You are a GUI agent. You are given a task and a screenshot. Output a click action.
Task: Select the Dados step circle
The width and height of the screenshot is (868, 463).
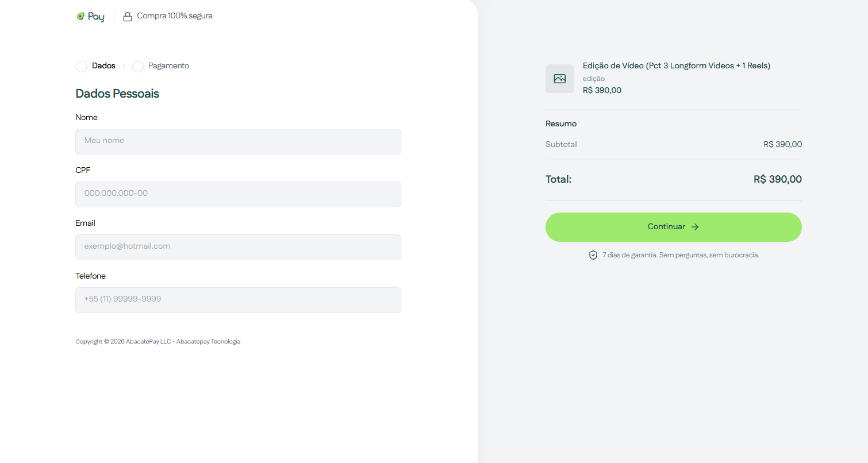click(x=82, y=67)
